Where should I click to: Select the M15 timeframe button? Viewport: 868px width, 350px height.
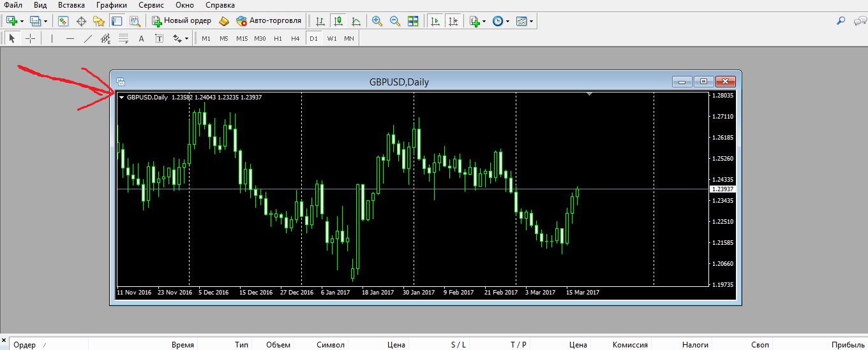click(x=242, y=38)
